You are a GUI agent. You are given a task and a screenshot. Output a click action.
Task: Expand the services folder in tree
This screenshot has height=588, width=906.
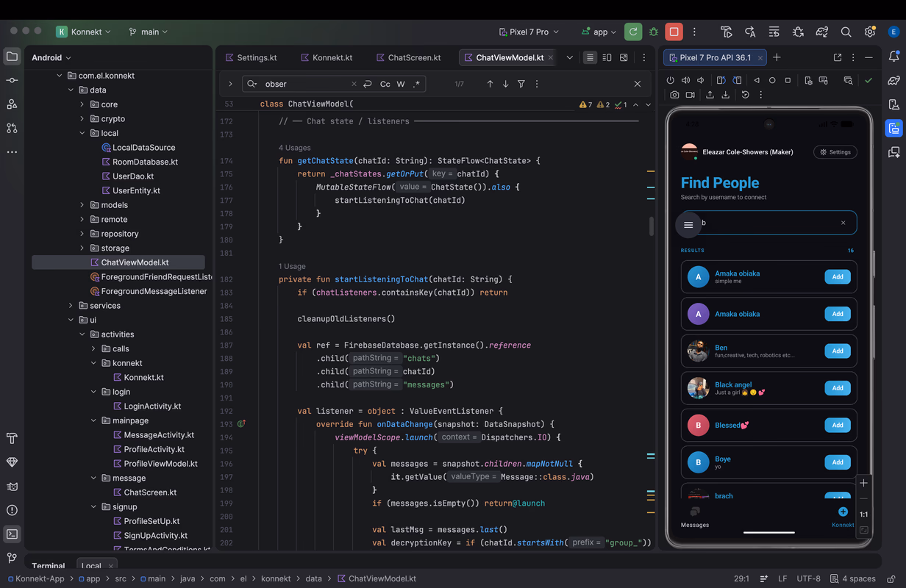pos(71,306)
